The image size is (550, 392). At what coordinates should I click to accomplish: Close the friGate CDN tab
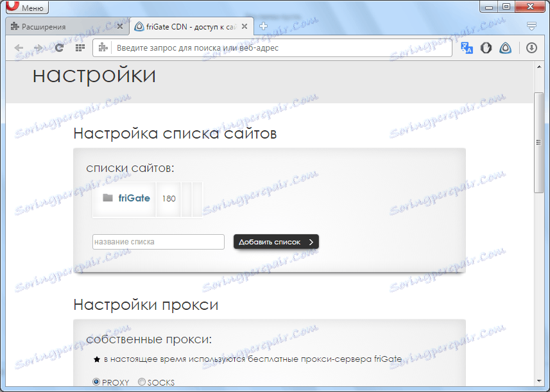tap(245, 26)
